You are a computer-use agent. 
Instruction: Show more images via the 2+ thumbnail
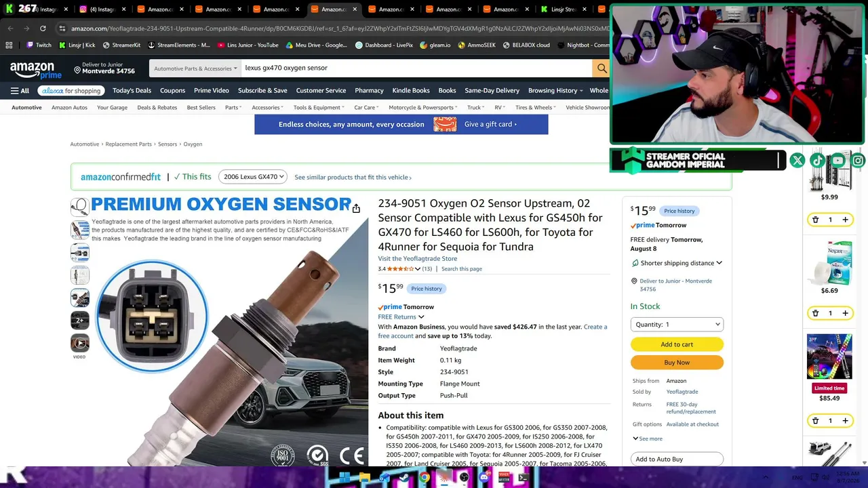79,320
